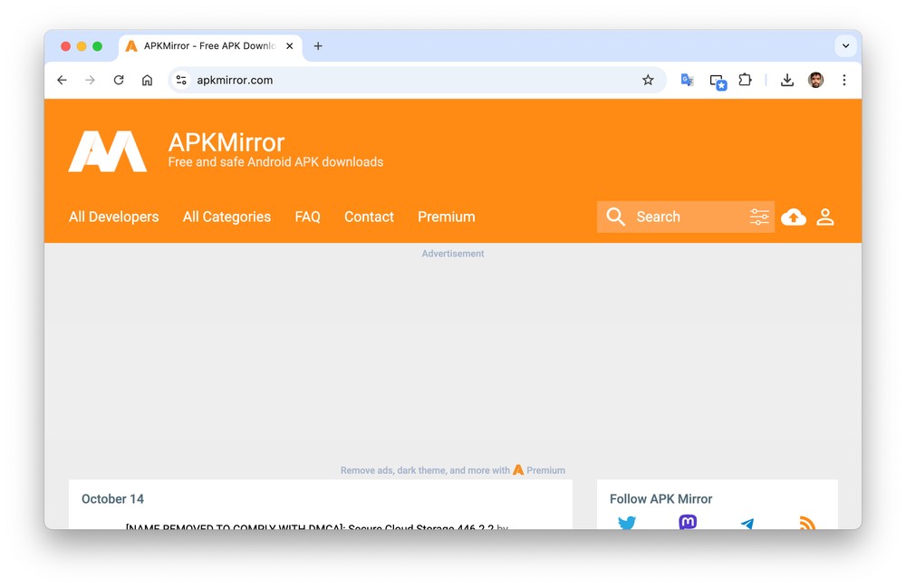
Task: Click the starred screen extension icon
Action: [x=718, y=82]
